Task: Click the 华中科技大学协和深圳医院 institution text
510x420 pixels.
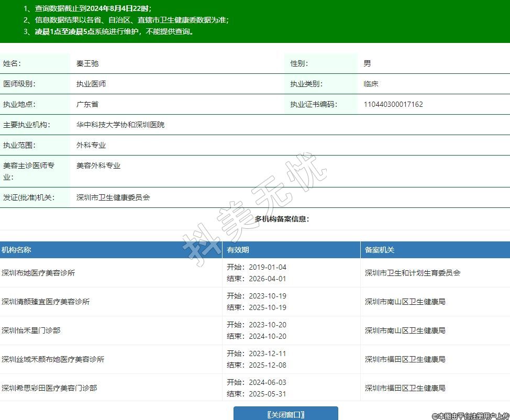Action: pos(120,125)
